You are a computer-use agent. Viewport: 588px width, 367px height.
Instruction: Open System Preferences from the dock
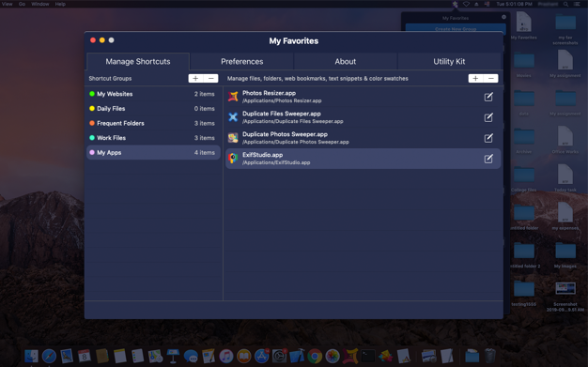tap(279, 356)
